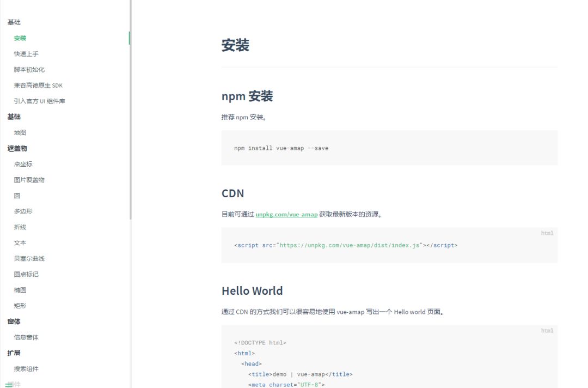This screenshot has width=588, height=388.
Task: Open the 安装 sidebar page
Action: (20, 38)
